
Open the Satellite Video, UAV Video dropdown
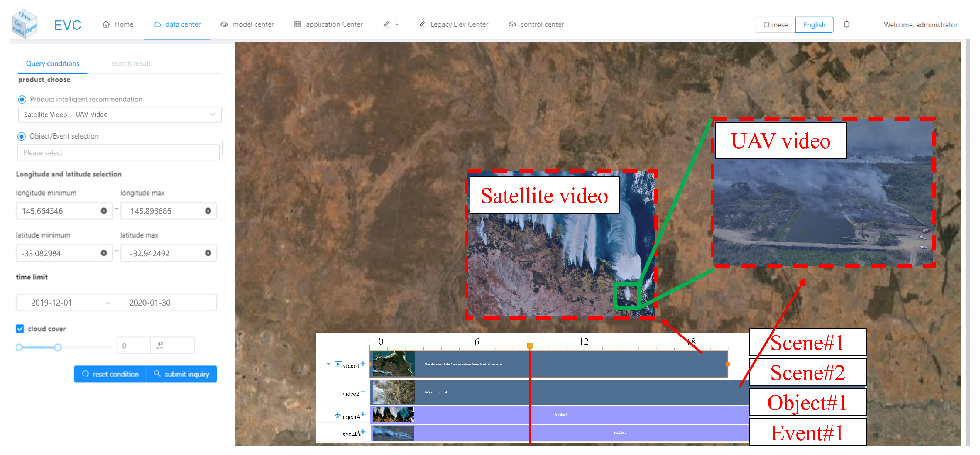pyautogui.click(x=119, y=115)
